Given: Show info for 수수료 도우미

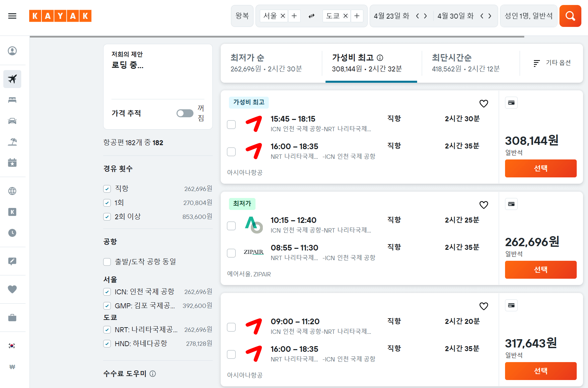Looking at the screenshot, I should click(x=153, y=374).
